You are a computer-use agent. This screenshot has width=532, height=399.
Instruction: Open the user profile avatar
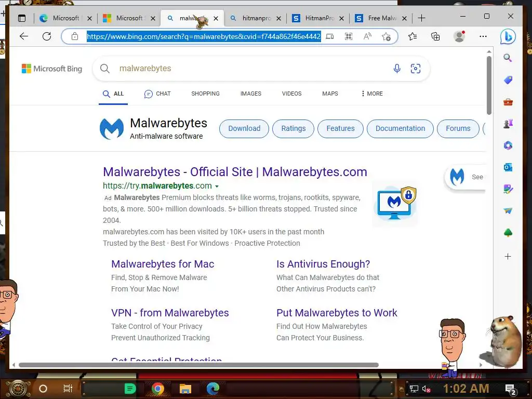(x=459, y=36)
